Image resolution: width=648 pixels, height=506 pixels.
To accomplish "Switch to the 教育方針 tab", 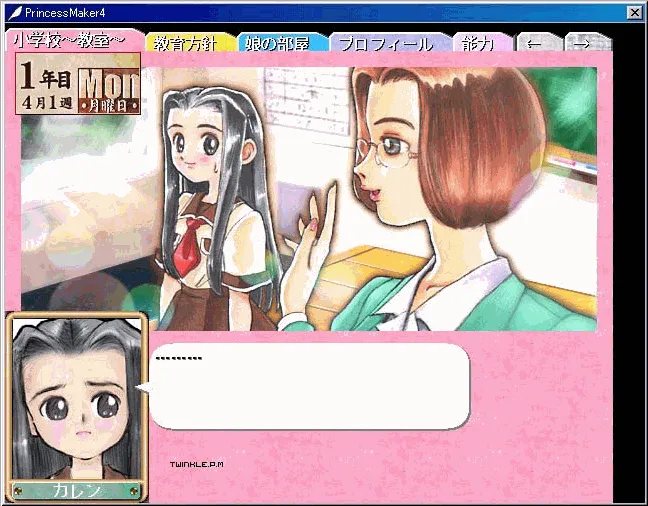I will pyautogui.click(x=190, y=43).
